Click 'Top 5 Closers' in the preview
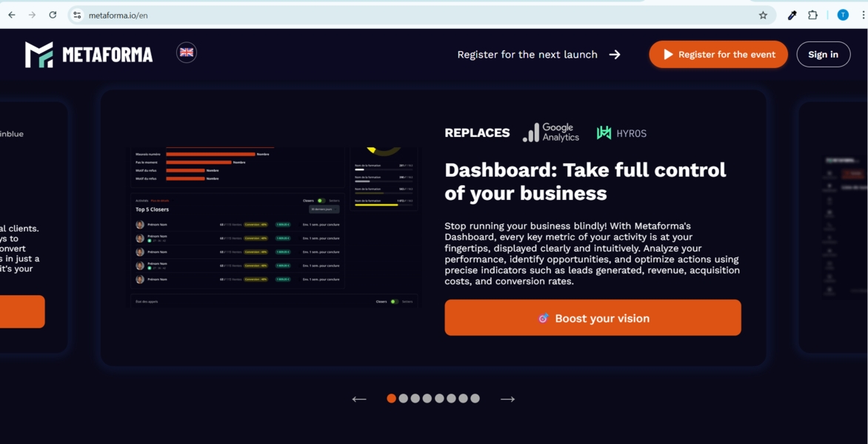Screen dimensions: 868x444 153,209
